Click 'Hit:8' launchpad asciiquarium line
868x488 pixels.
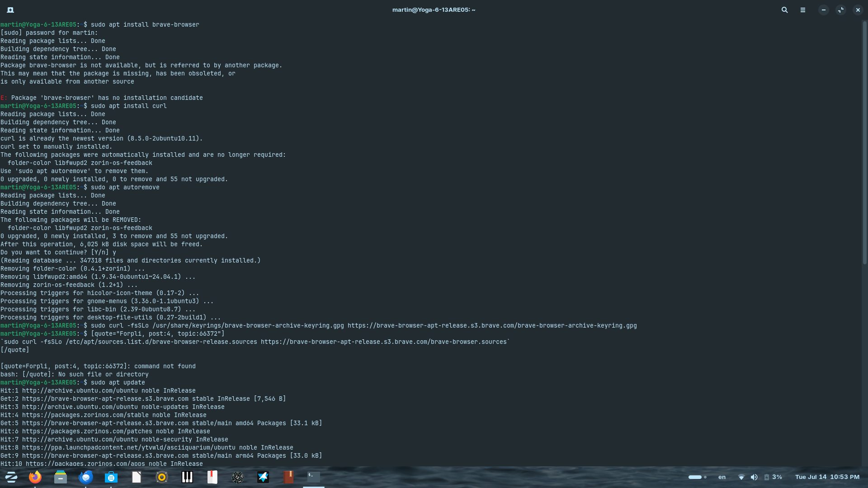(146, 447)
